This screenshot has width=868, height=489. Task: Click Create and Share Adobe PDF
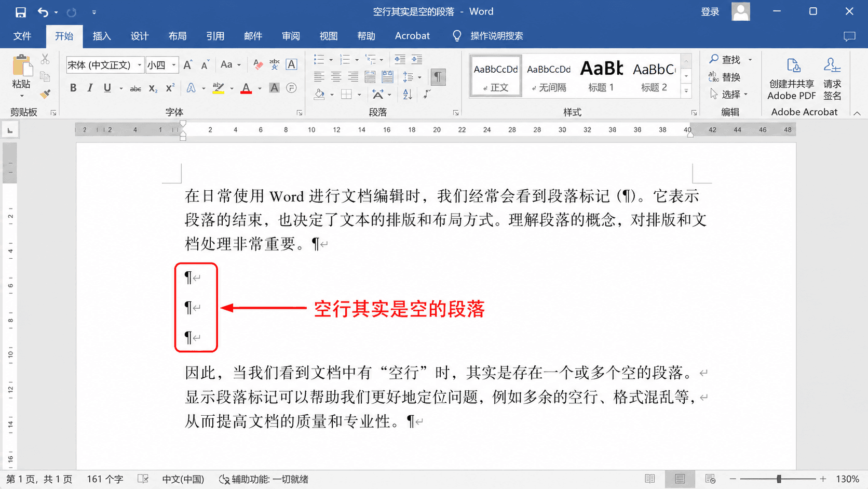(792, 79)
